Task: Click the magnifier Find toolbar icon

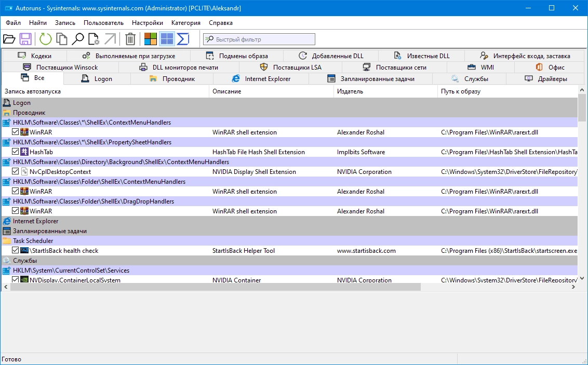Action: (77, 39)
